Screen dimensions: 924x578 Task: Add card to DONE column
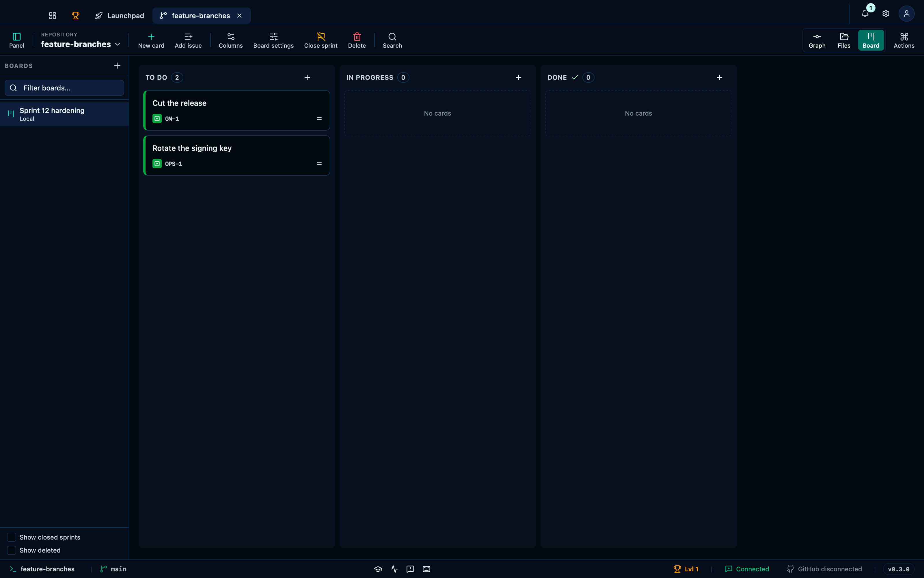719,78
